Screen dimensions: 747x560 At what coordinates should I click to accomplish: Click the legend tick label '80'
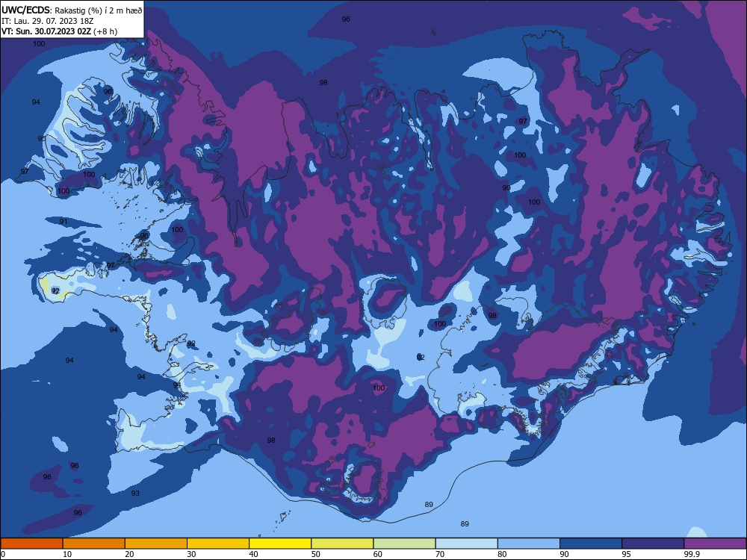pyautogui.click(x=503, y=554)
